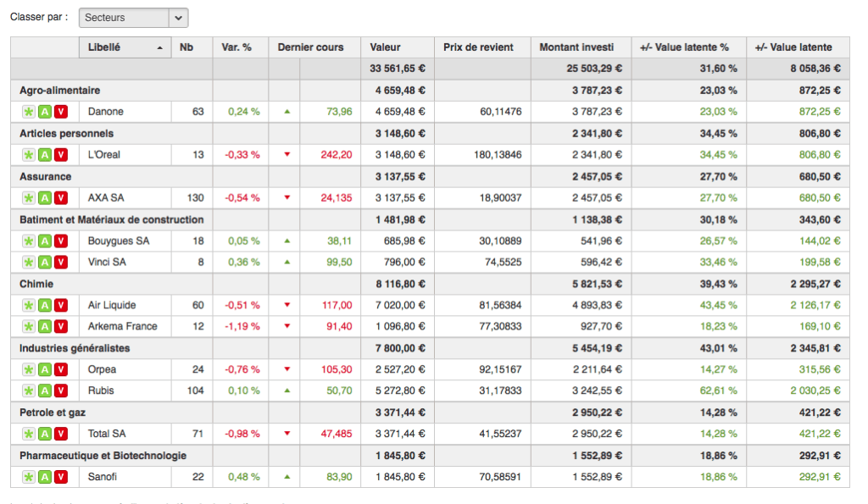Viewport: 868px width, 504px height.
Task: Click the green A icon for L'Oreal
Action: point(45,155)
